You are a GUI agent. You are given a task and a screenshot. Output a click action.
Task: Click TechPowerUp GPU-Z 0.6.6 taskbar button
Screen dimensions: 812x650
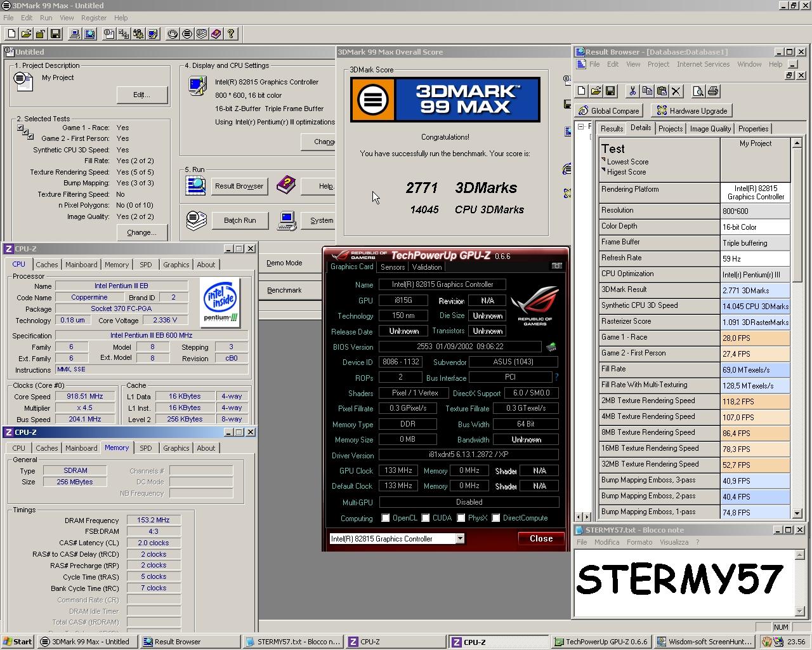coord(601,642)
